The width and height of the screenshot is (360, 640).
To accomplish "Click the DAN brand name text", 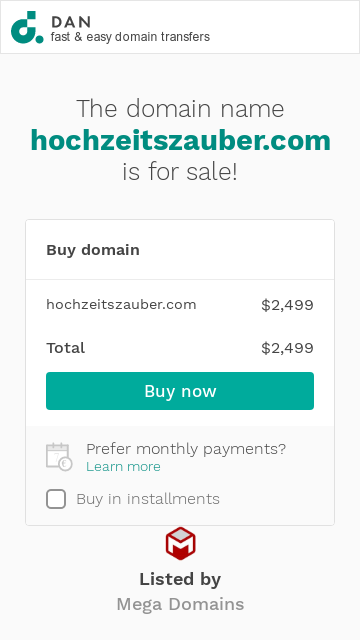I will pos(71,22).
